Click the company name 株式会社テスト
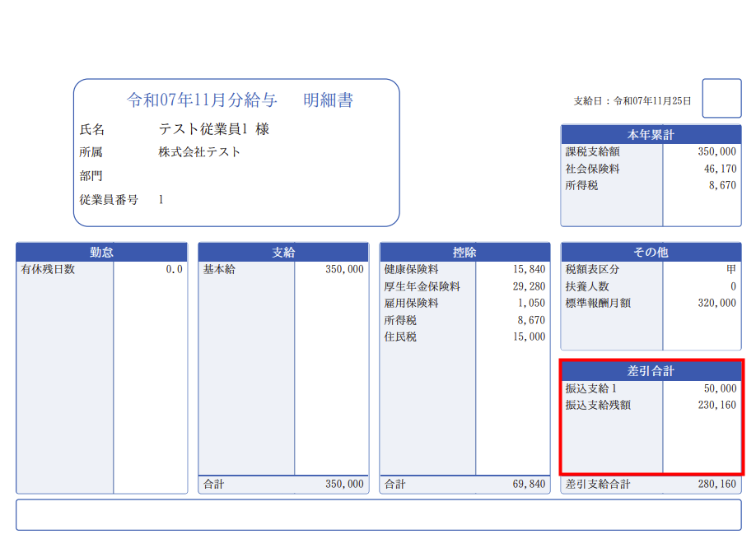The width and height of the screenshot is (756, 534). coord(200,152)
